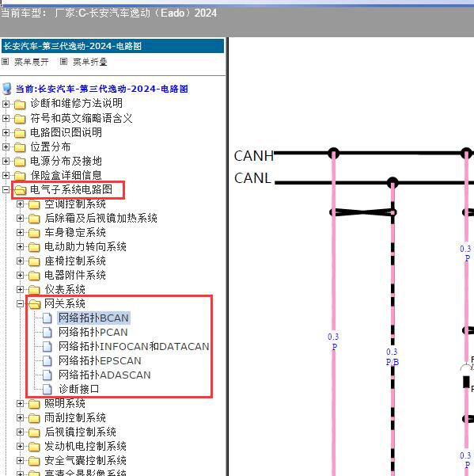Select the 电动助力转向系统 folder label

(85, 246)
